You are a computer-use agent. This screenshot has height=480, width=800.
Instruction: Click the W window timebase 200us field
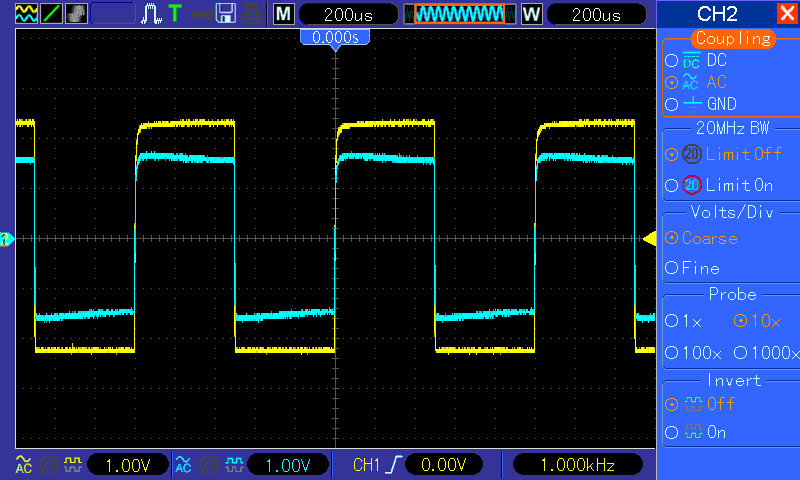point(594,14)
